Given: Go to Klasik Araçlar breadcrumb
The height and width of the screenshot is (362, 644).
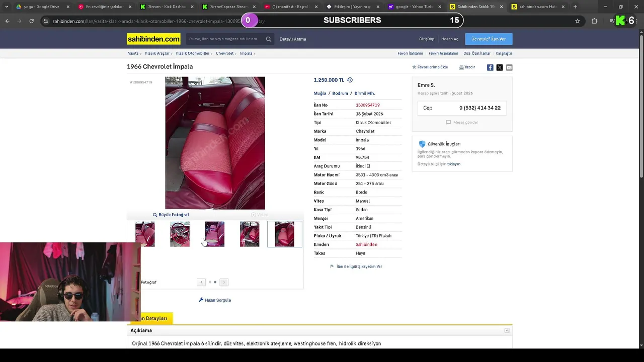Looking at the screenshot, I should tap(157, 53).
